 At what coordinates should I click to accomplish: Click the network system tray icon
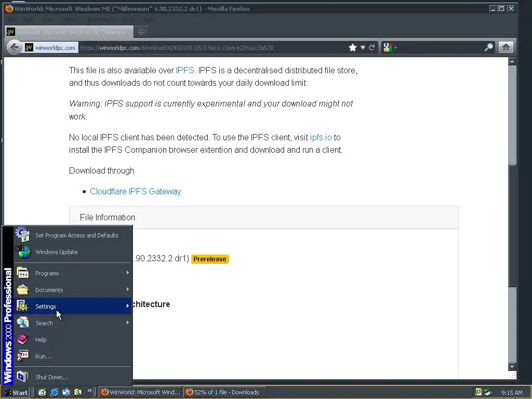click(x=488, y=393)
